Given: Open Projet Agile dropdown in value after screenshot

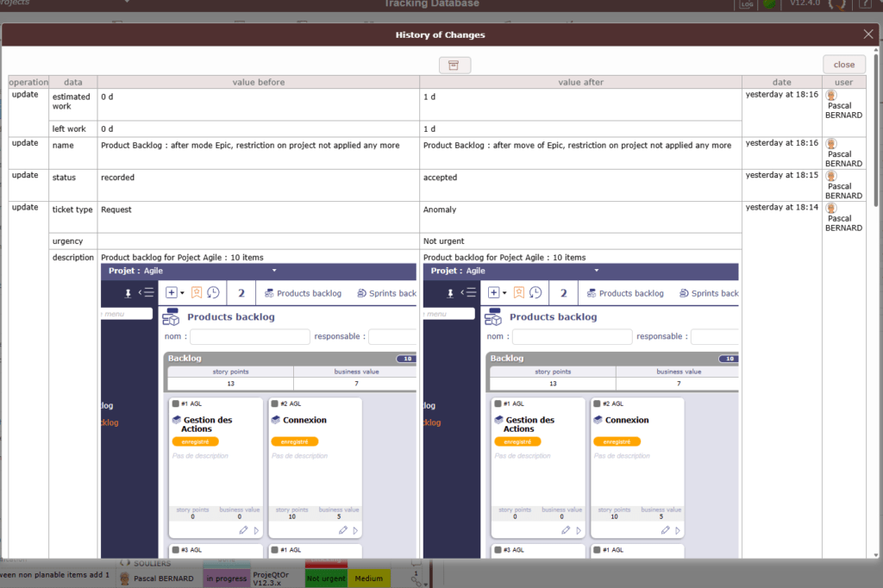Looking at the screenshot, I should pos(597,271).
